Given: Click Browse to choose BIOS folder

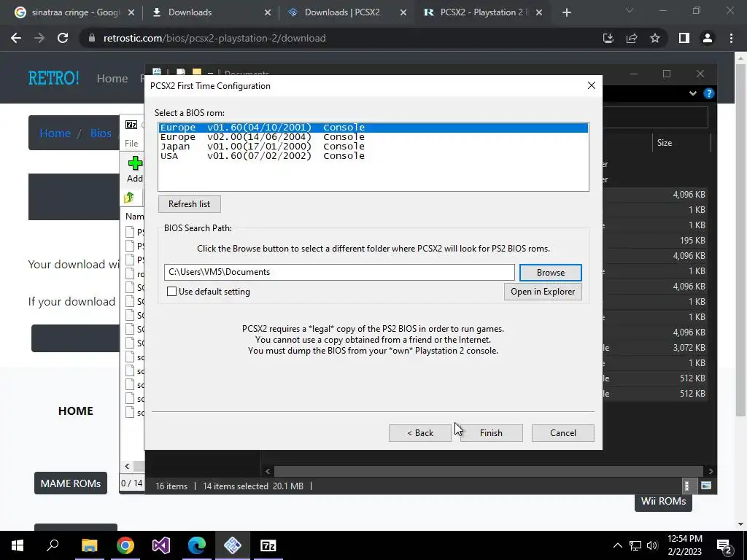Looking at the screenshot, I should [550, 273].
